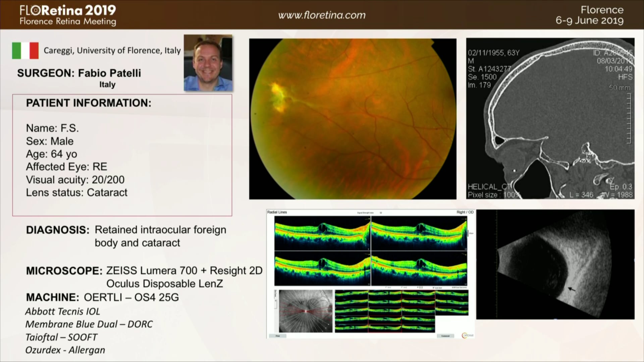Click the 'Right / OD' label in OCT panel
The image size is (644, 362).
pyautogui.click(x=465, y=212)
